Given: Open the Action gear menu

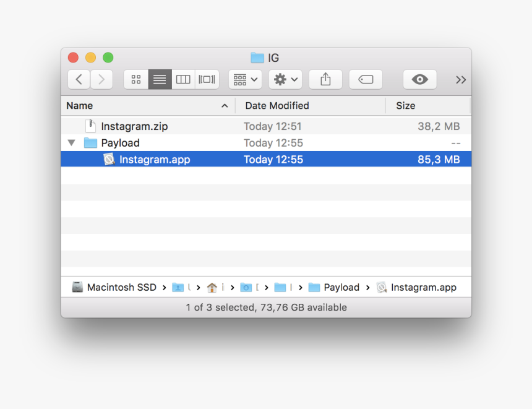Looking at the screenshot, I should tap(285, 79).
